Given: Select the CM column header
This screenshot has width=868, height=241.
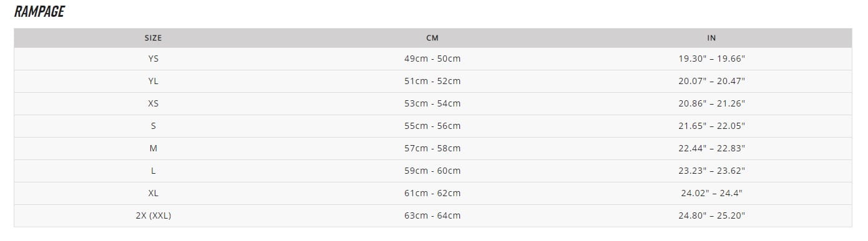Looking at the screenshot, I should click(432, 38).
